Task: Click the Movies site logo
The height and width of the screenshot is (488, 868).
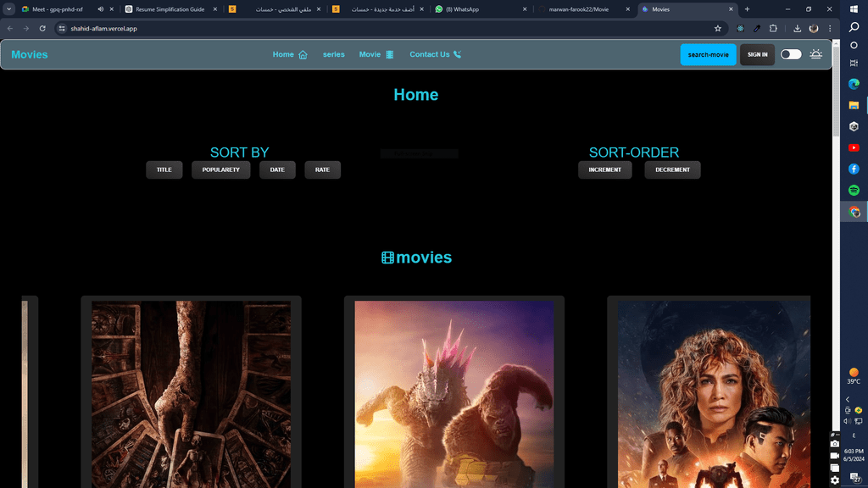Action: click(30, 55)
